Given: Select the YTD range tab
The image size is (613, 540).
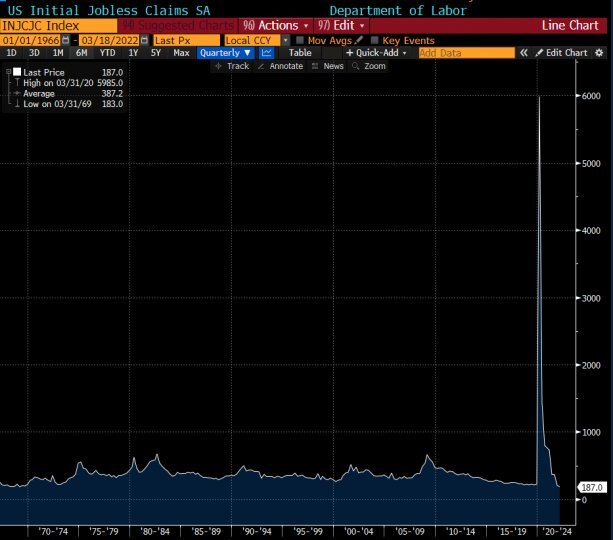Looking at the screenshot, I should click(107, 52).
